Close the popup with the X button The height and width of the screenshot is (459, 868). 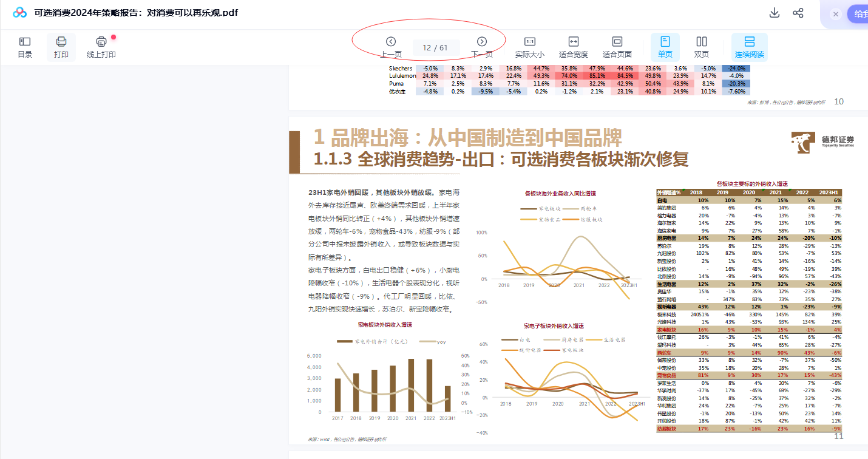click(x=836, y=14)
